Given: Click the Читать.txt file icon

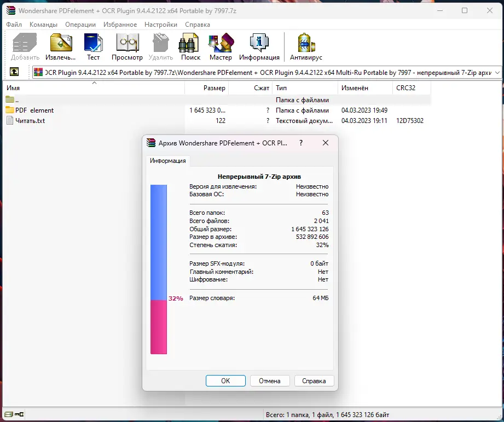Looking at the screenshot, I should [x=10, y=120].
